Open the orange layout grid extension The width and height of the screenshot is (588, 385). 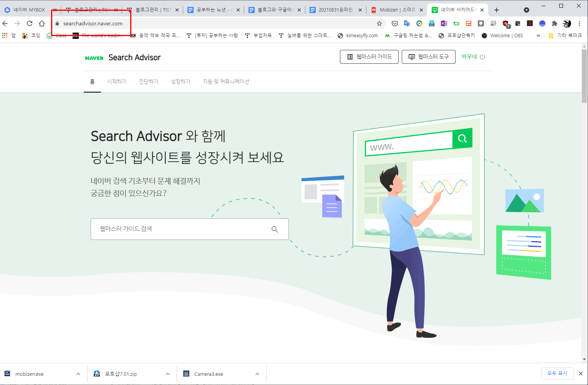tap(469, 23)
